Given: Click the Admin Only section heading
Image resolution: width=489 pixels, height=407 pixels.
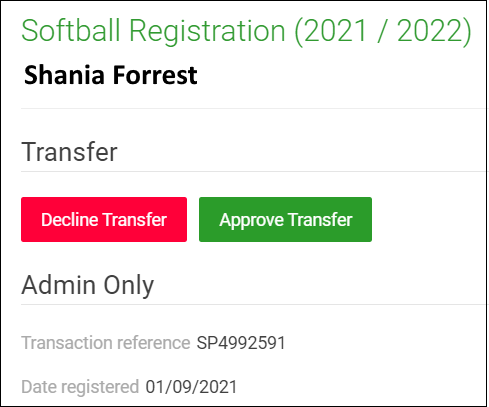Looking at the screenshot, I should click(88, 285).
